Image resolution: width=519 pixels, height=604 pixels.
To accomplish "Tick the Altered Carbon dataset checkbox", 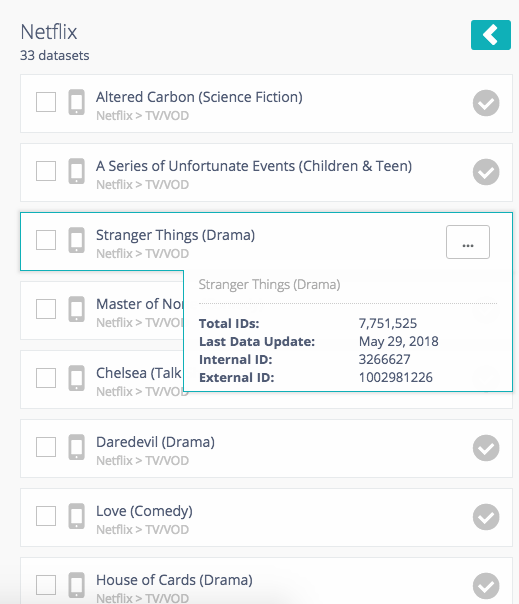I will coord(46,102).
